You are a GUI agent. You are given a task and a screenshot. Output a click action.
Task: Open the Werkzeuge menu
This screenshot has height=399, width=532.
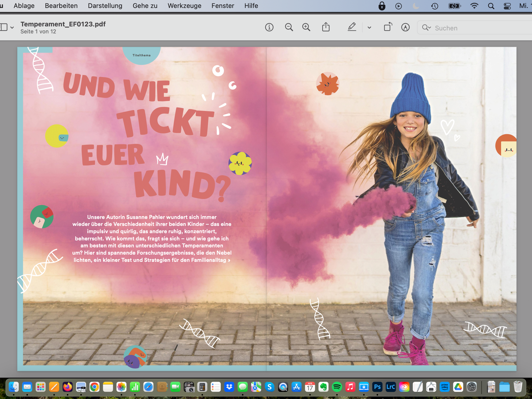(x=184, y=6)
